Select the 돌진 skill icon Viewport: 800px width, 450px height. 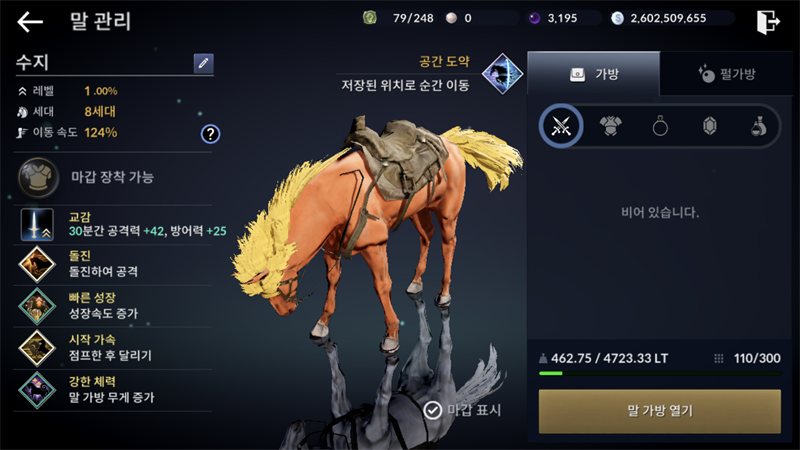tap(37, 264)
